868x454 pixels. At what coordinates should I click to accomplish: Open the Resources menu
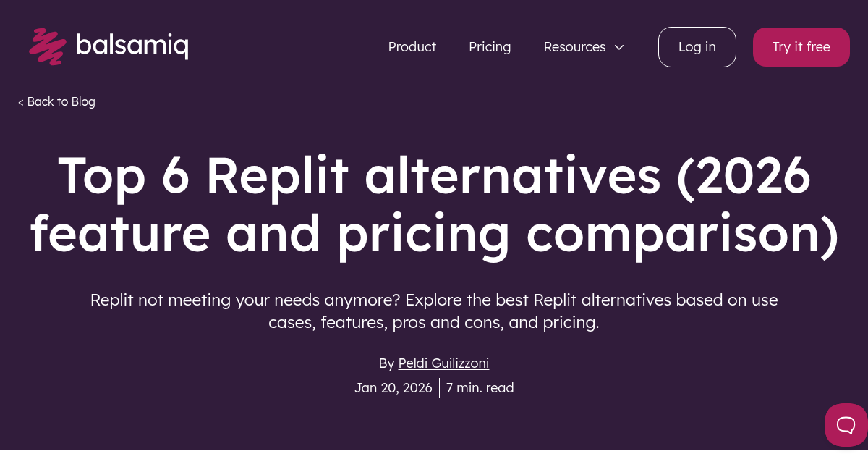coord(574,47)
